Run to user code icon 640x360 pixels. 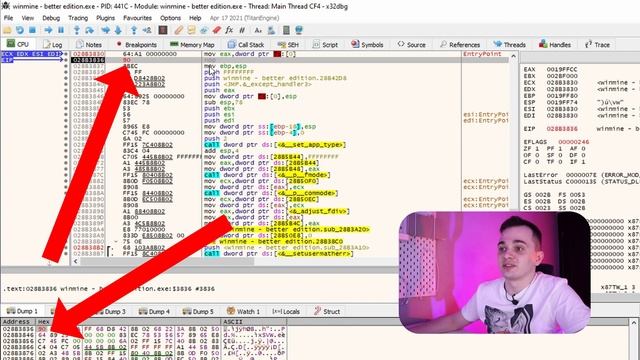[x=147, y=30]
